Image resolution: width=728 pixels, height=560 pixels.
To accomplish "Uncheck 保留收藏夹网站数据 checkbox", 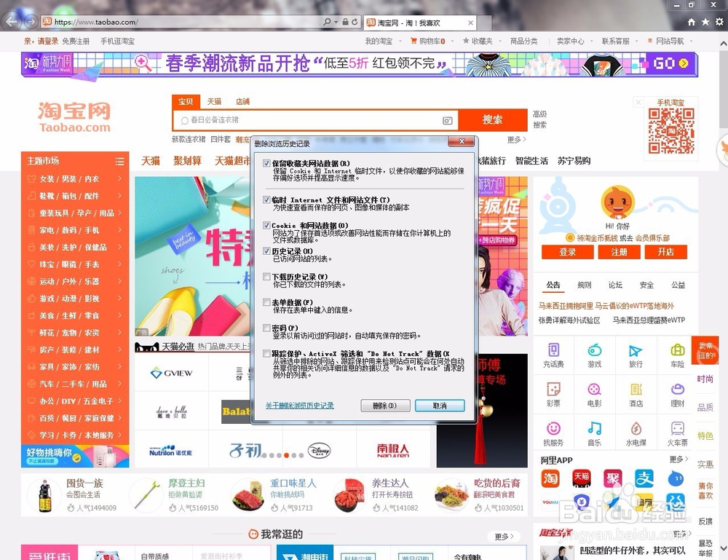I will 266,163.
